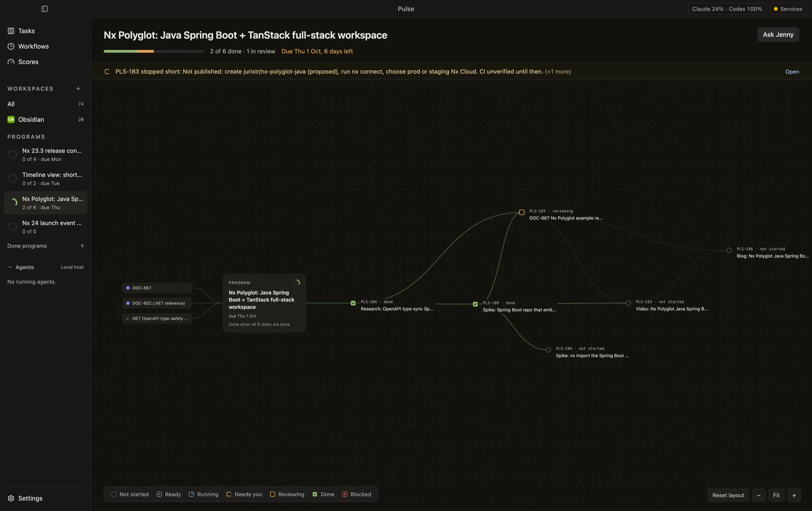Click the PLS-183 reviewing status node

tap(522, 212)
